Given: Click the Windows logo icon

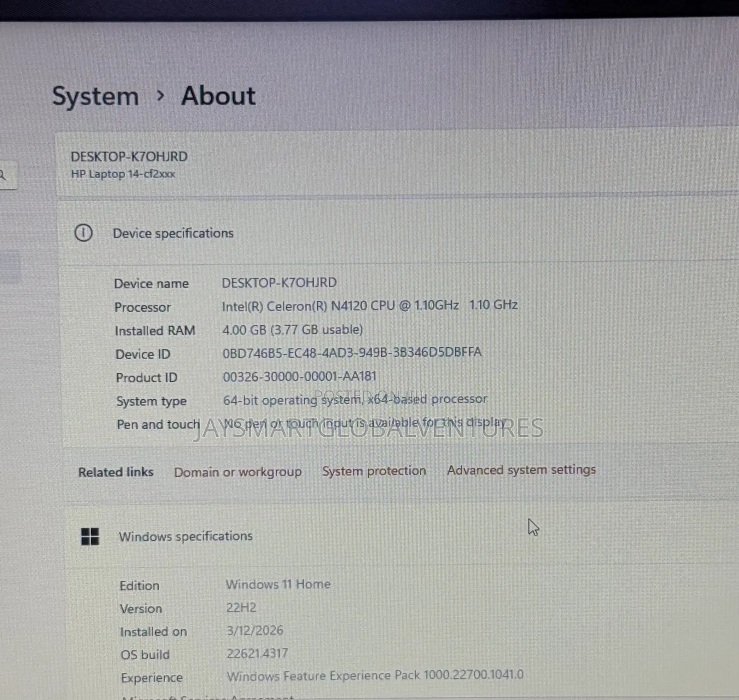Looking at the screenshot, I should click(x=90, y=536).
